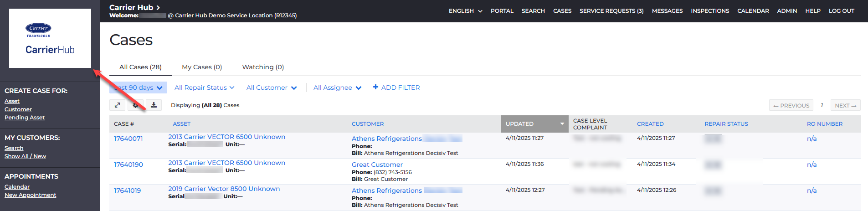Click the Next page button
The height and width of the screenshot is (211, 868).
(846, 105)
